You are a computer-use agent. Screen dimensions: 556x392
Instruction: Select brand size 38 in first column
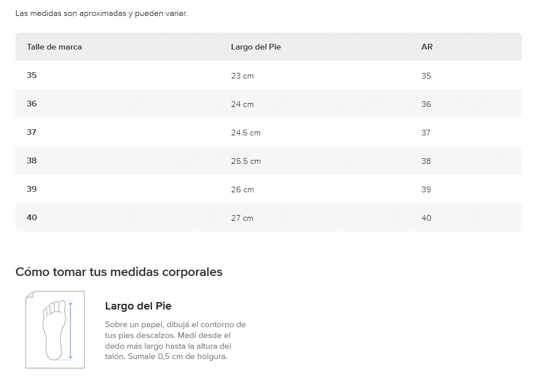31,160
